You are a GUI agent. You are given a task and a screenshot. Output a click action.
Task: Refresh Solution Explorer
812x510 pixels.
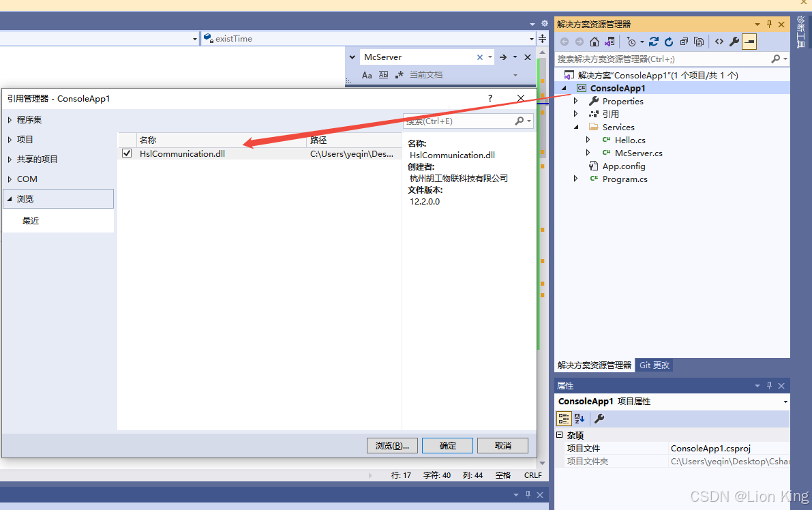click(669, 42)
